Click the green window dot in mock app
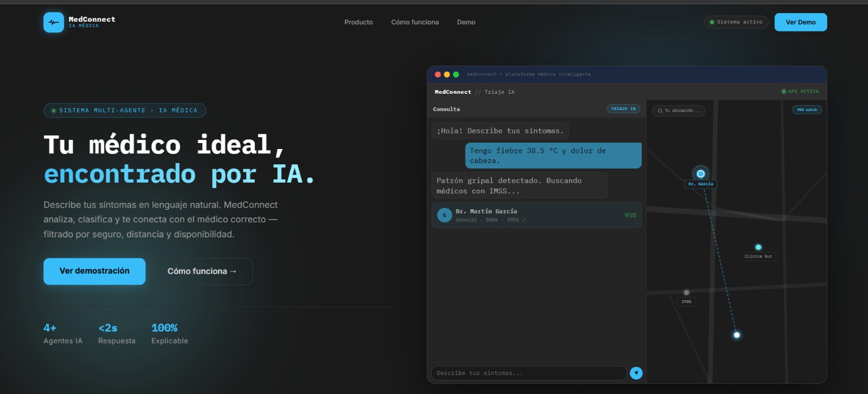 tap(456, 75)
